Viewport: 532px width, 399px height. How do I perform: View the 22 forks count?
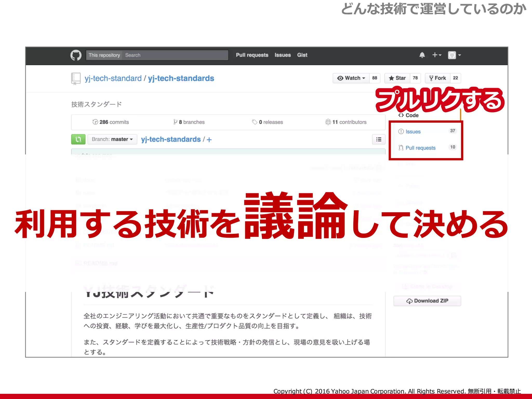(x=455, y=78)
